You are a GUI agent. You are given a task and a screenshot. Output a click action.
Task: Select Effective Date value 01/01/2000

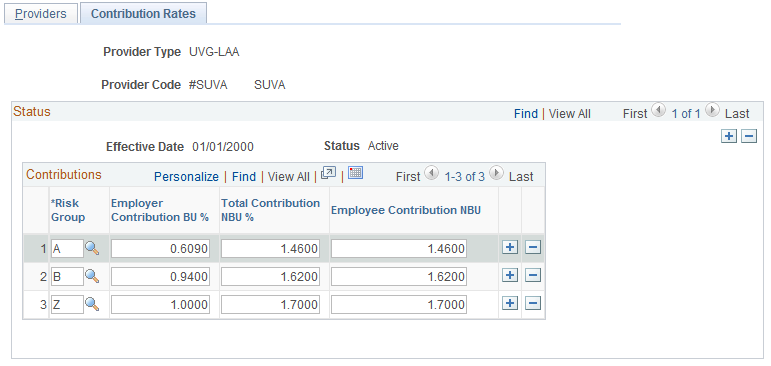223,147
